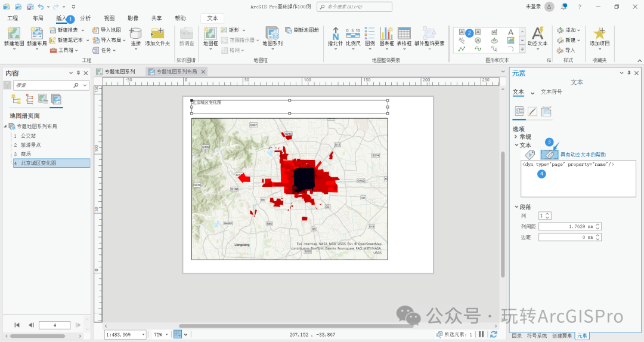Open the 具有动态文本的帮助 link
The height and width of the screenshot is (342, 644).
coord(583,155)
